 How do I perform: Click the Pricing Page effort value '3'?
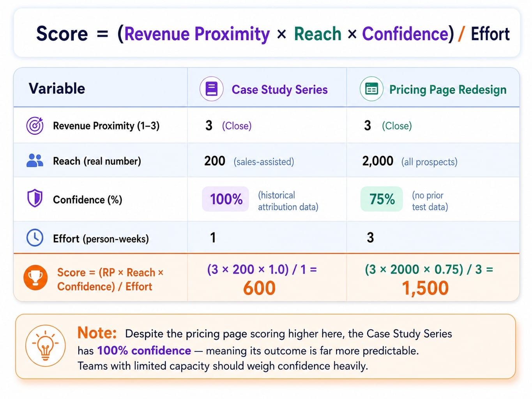point(370,237)
